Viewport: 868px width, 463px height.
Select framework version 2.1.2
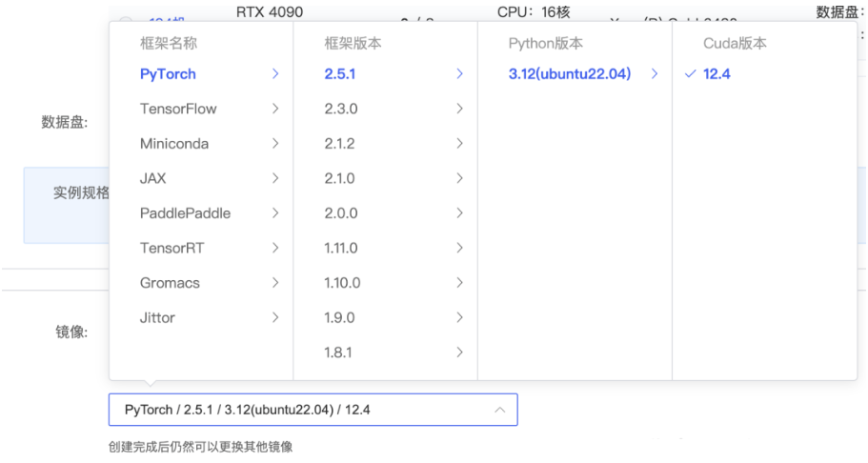click(x=339, y=144)
